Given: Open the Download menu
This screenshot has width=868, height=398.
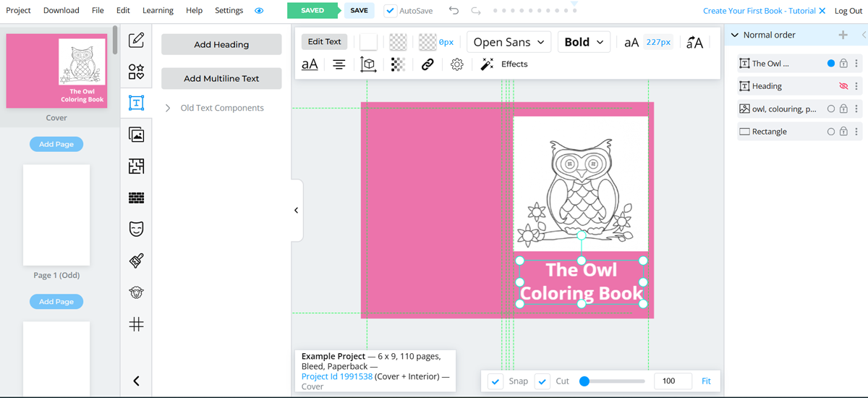Looking at the screenshot, I should click(x=61, y=11).
